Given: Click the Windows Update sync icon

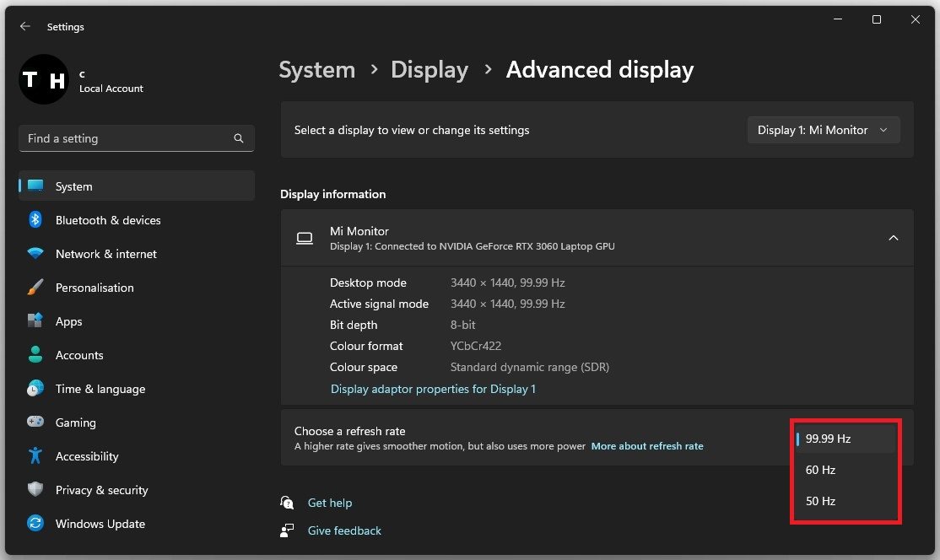Looking at the screenshot, I should pyautogui.click(x=35, y=524).
